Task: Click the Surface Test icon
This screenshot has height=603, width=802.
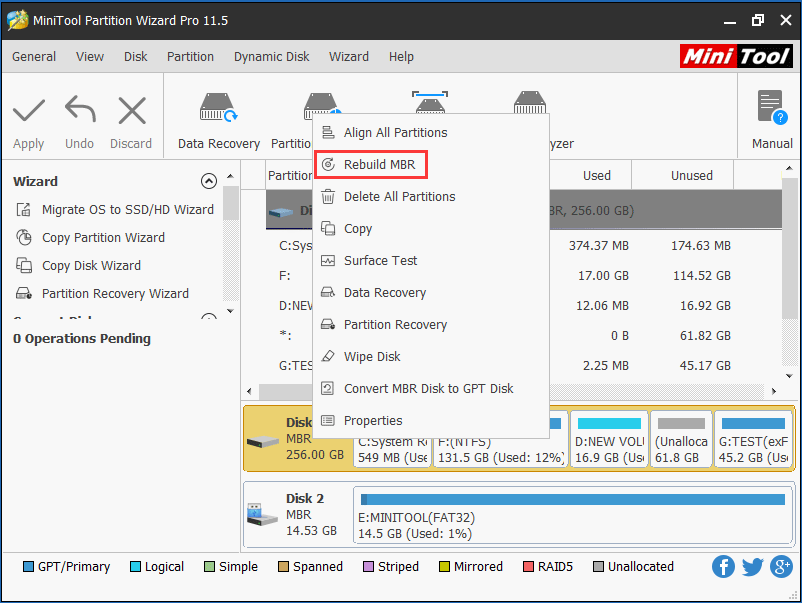Action: 328,261
